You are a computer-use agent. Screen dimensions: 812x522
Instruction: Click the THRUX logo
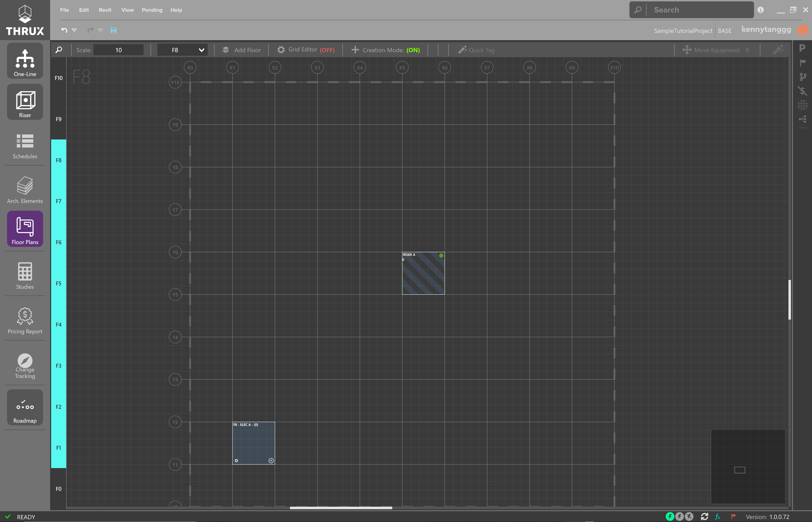25,20
